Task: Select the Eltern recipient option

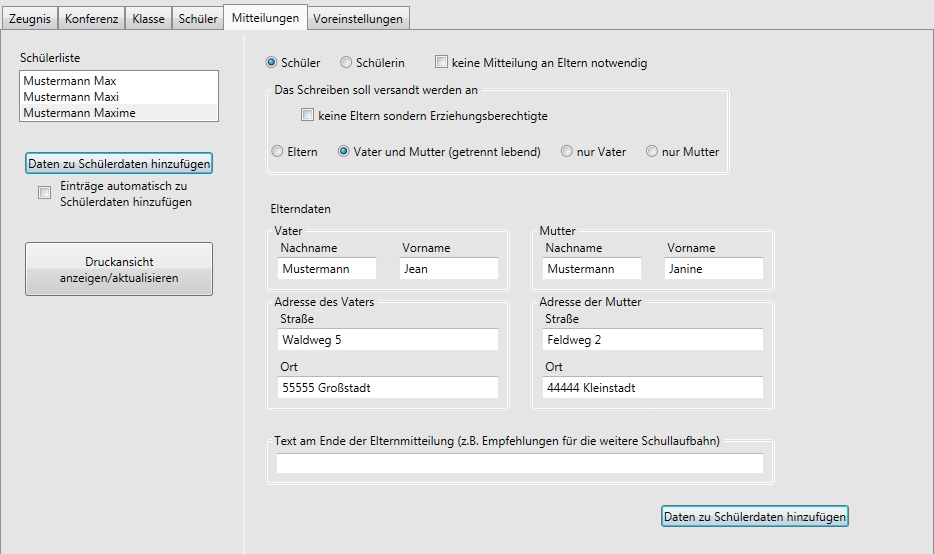Action: tap(278, 152)
